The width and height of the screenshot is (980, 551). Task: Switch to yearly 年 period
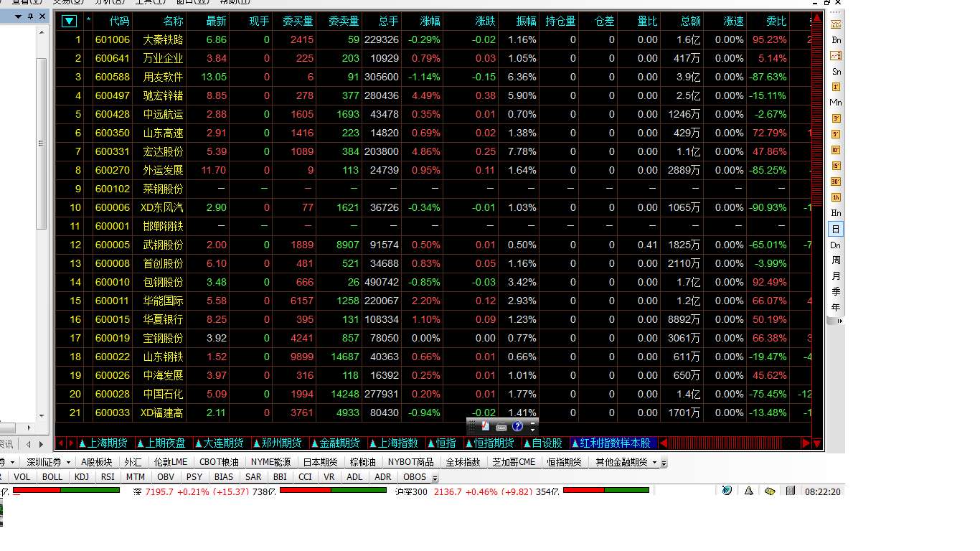tap(836, 307)
